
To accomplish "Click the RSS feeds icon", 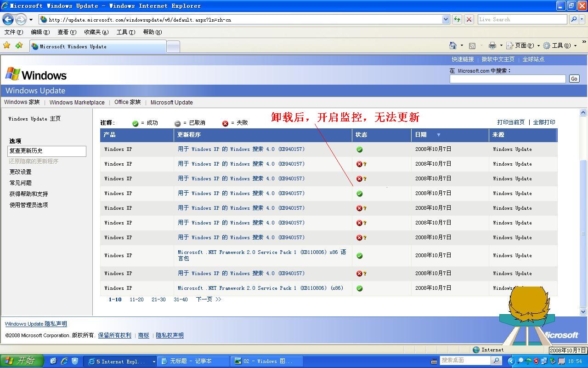I will [472, 46].
